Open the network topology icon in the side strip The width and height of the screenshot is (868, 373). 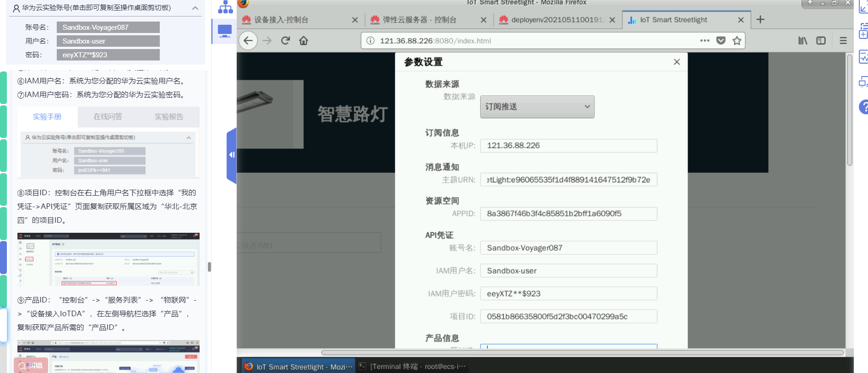(225, 7)
